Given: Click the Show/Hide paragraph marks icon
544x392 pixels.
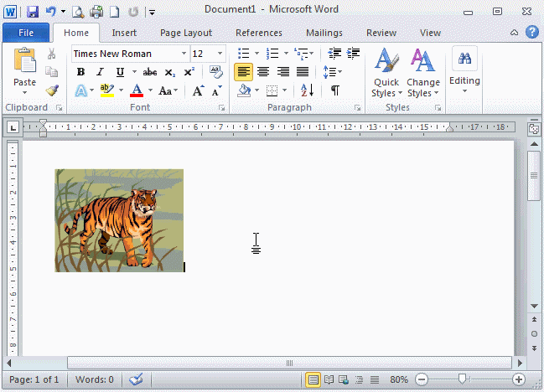Looking at the screenshot, I should click(335, 90).
